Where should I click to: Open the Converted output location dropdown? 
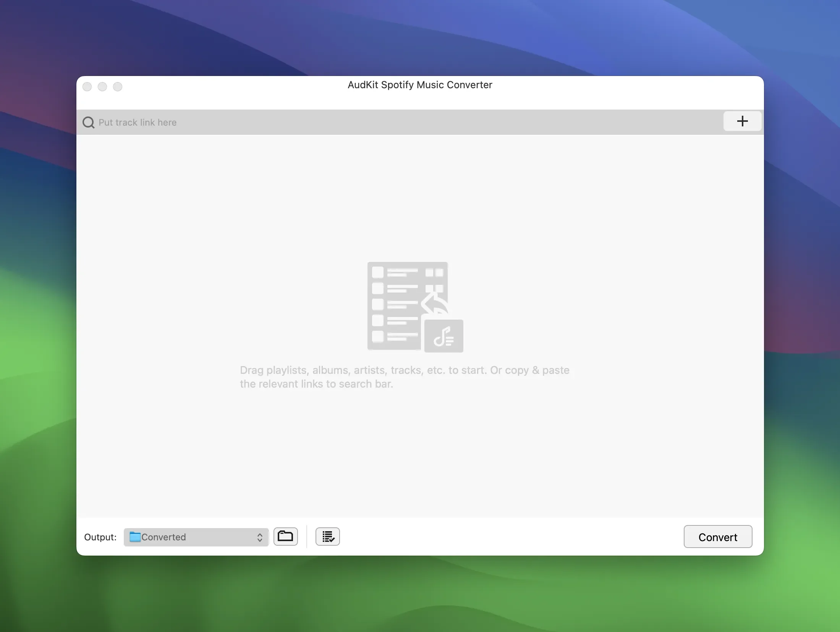point(196,537)
